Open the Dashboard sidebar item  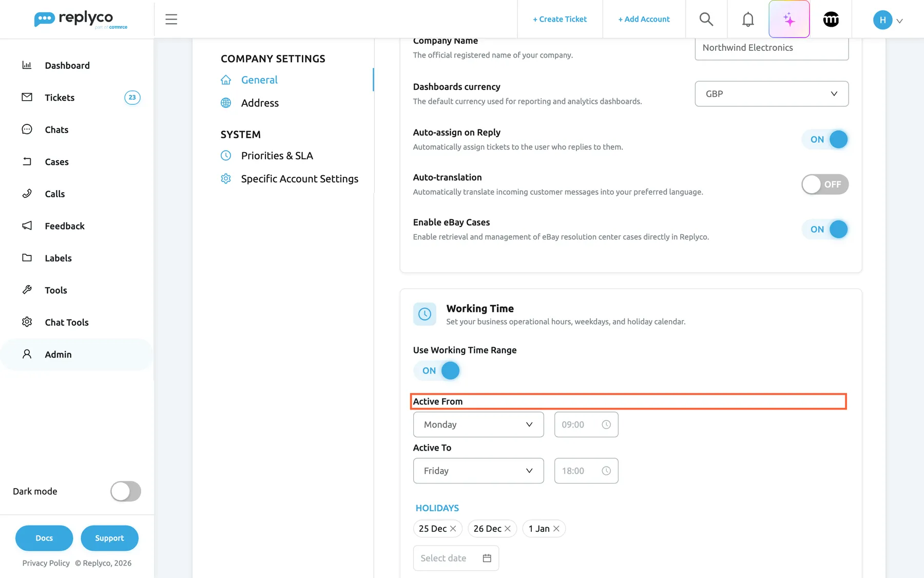[77, 65]
